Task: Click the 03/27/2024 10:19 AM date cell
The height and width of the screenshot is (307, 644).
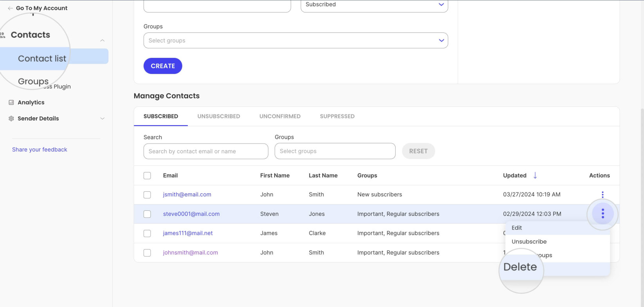Action: click(x=532, y=194)
